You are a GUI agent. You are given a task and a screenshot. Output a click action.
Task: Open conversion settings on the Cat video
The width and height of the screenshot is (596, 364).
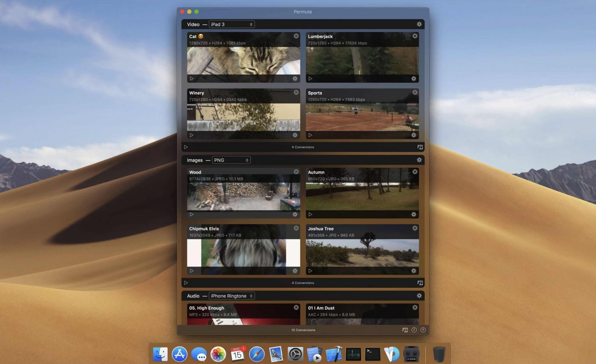point(295,78)
